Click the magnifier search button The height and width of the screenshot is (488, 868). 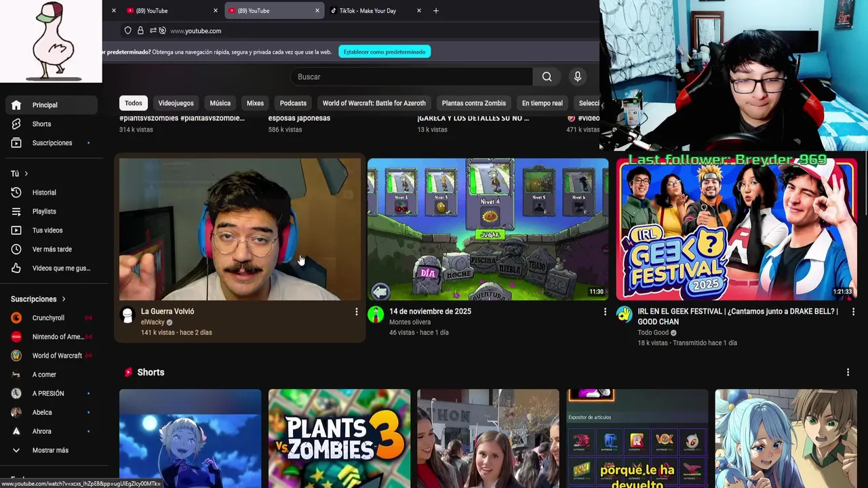click(547, 77)
